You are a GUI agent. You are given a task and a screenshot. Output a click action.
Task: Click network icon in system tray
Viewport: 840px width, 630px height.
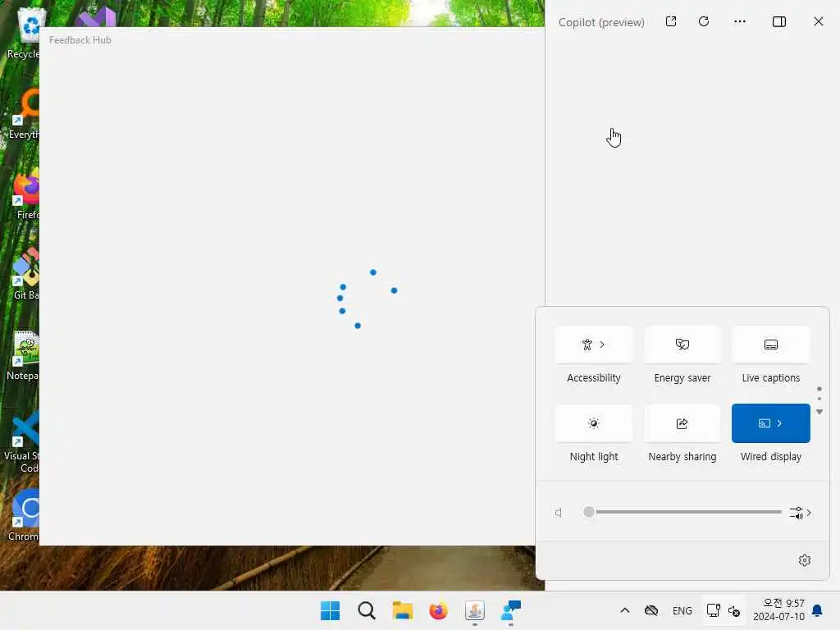[x=713, y=610]
